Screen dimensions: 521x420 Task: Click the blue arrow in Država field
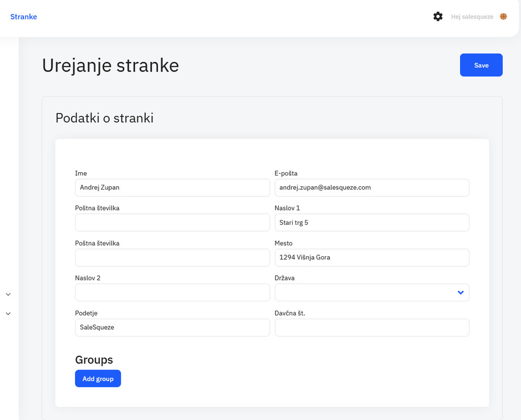461,292
